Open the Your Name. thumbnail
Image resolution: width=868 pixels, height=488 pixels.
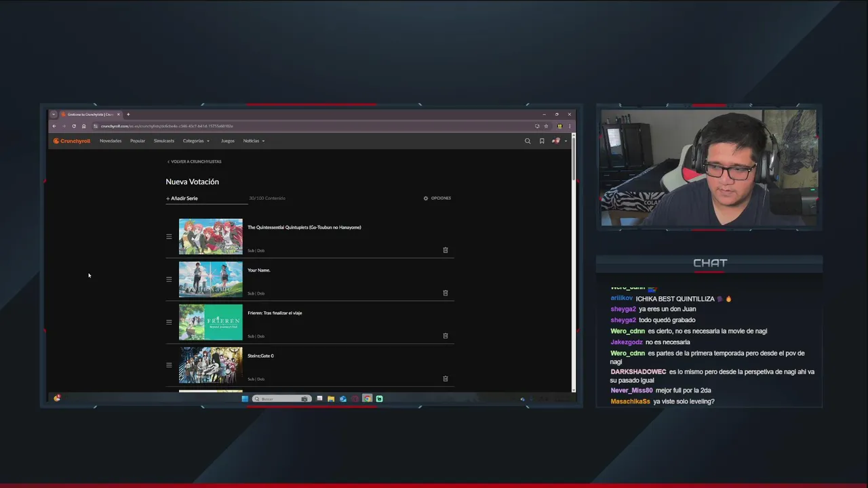point(210,279)
